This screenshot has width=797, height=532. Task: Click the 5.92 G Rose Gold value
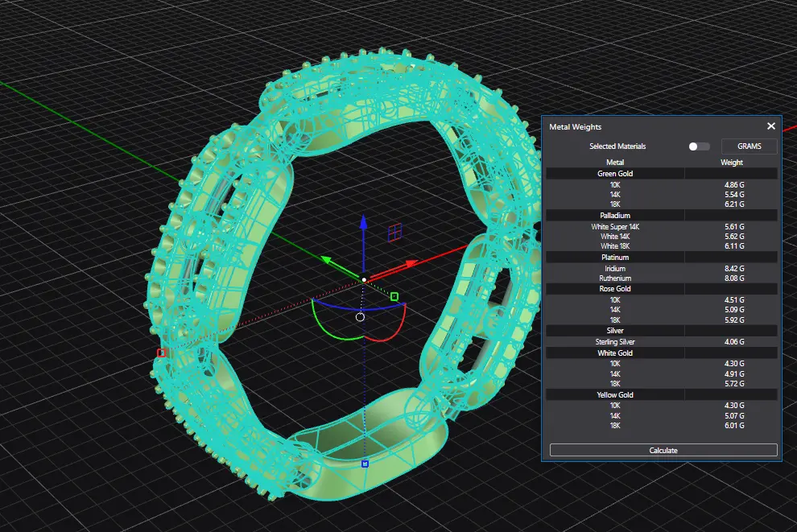pos(734,320)
